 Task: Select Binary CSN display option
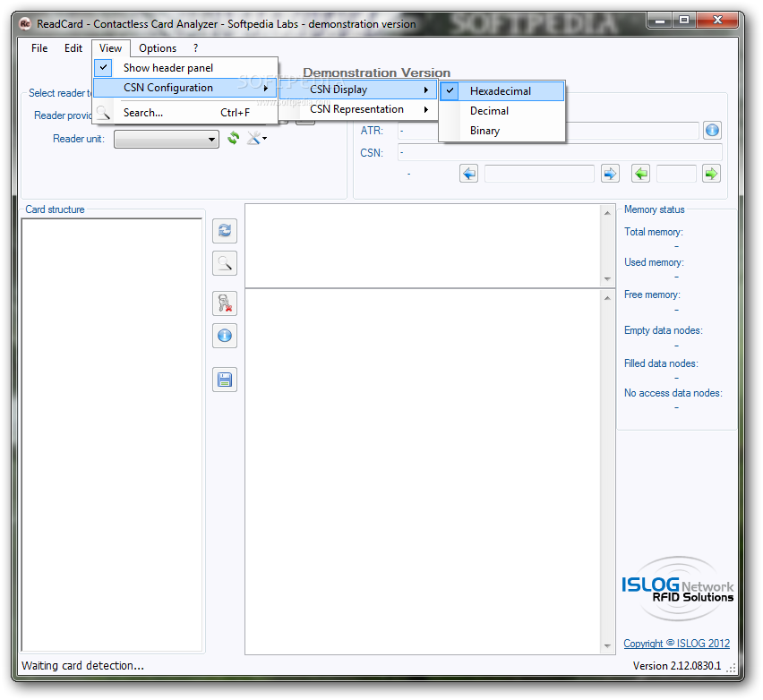click(502, 131)
